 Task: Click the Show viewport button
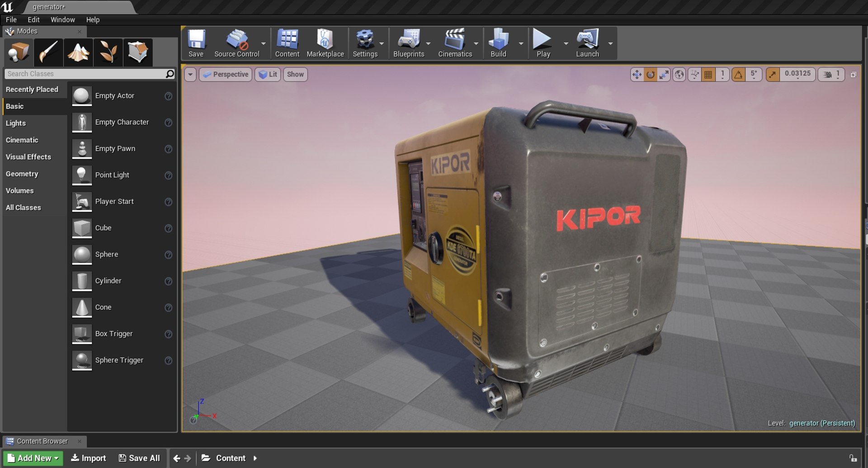pos(295,75)
